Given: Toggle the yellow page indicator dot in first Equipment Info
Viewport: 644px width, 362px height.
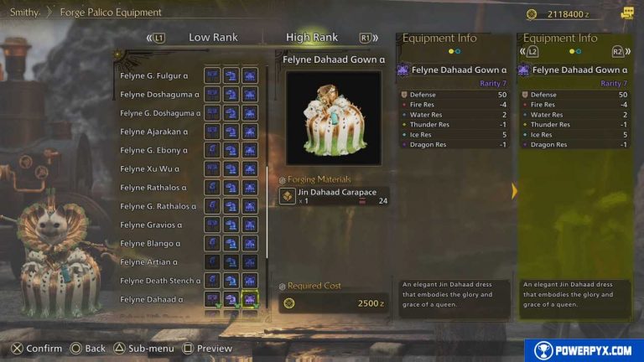Looking at the screenshot, I should pyautogui.click(x=451, y=51).
